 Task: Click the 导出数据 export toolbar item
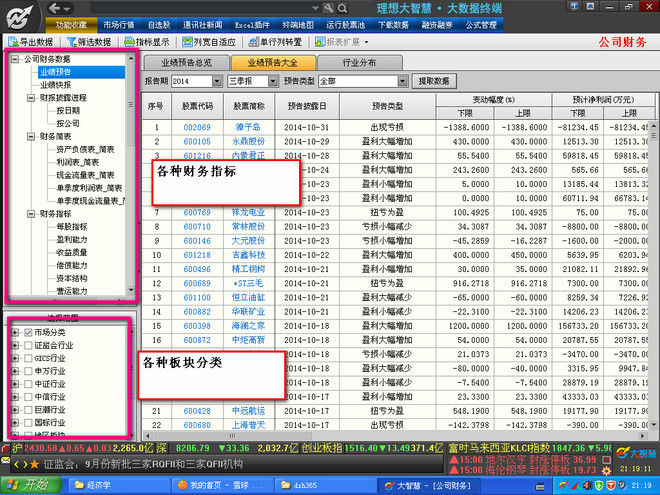coord(31,42)
